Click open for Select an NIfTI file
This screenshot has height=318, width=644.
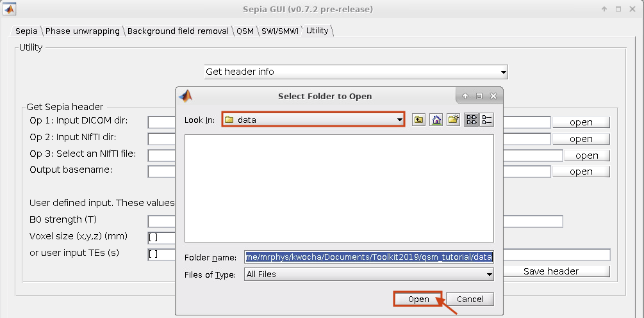[x=586, y=155]
